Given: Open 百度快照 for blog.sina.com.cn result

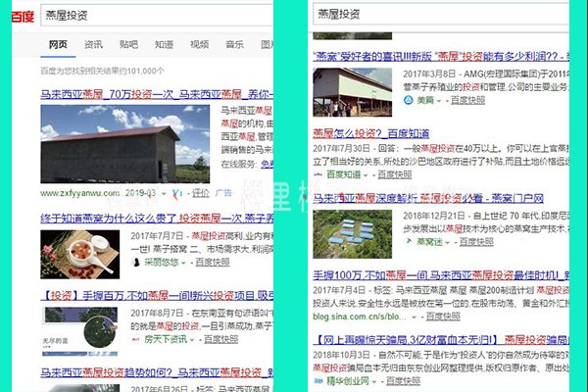Looking at the screenshot, I should coord(443,317).
